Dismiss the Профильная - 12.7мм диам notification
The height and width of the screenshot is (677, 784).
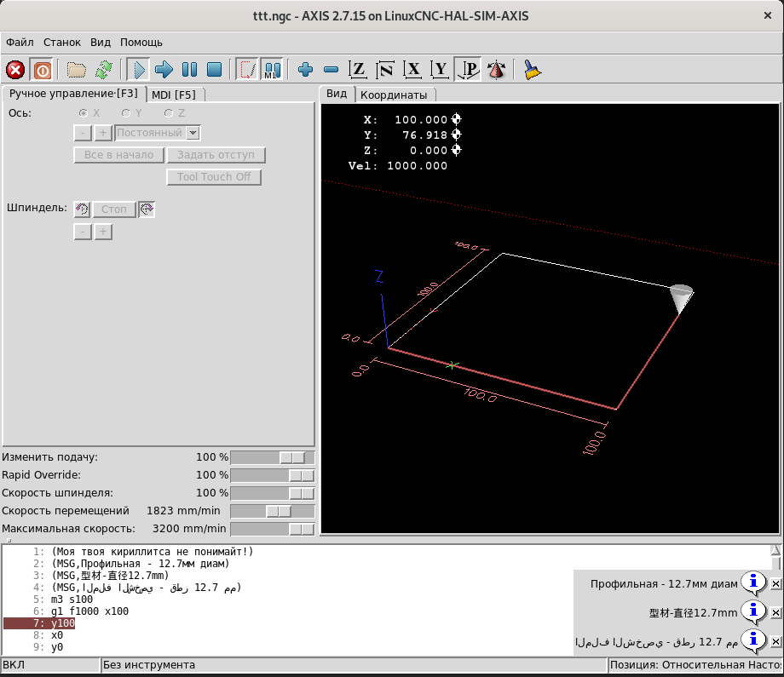coord(775,584)
